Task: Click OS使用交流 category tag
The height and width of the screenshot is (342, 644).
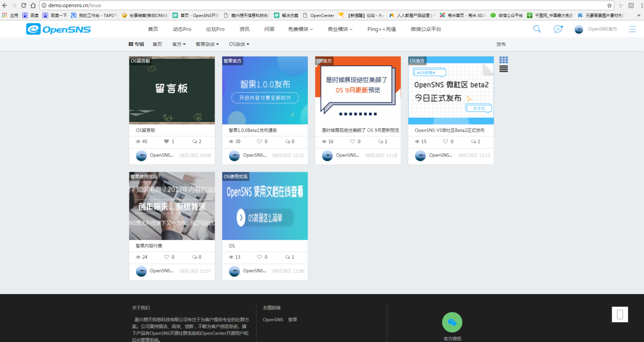Action: [236, 176]
